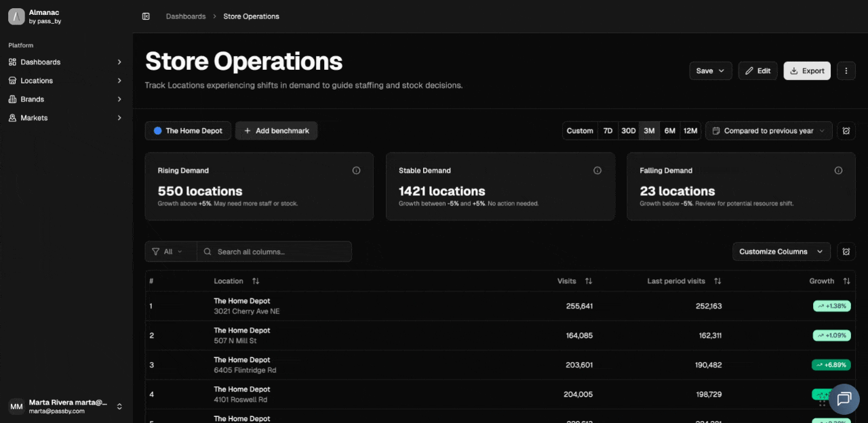868x423 pixels.
Task: Open the chat support widget
Action: tap(844, 399)
